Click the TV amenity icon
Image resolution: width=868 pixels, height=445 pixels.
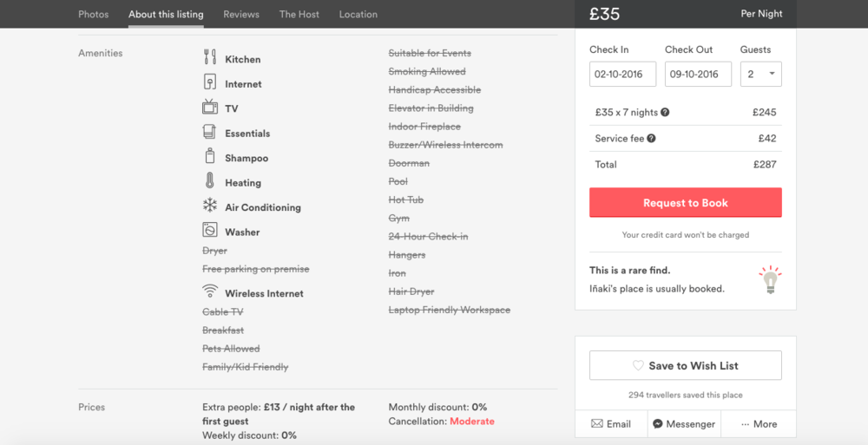point(210,107)
